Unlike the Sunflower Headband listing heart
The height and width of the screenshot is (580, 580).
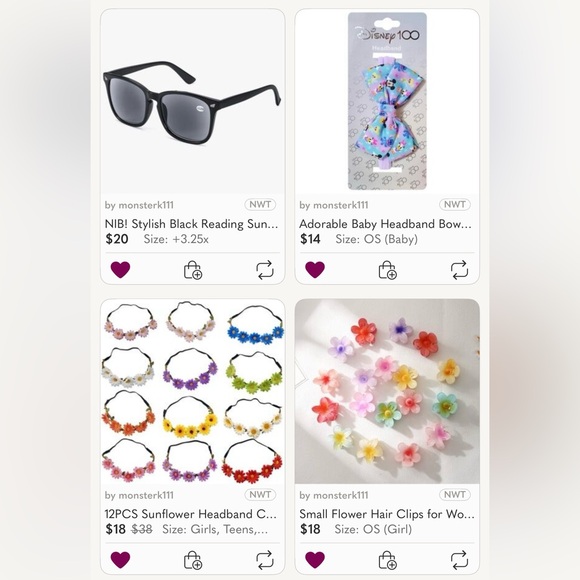pyautogui.click(x=120, y=560)
